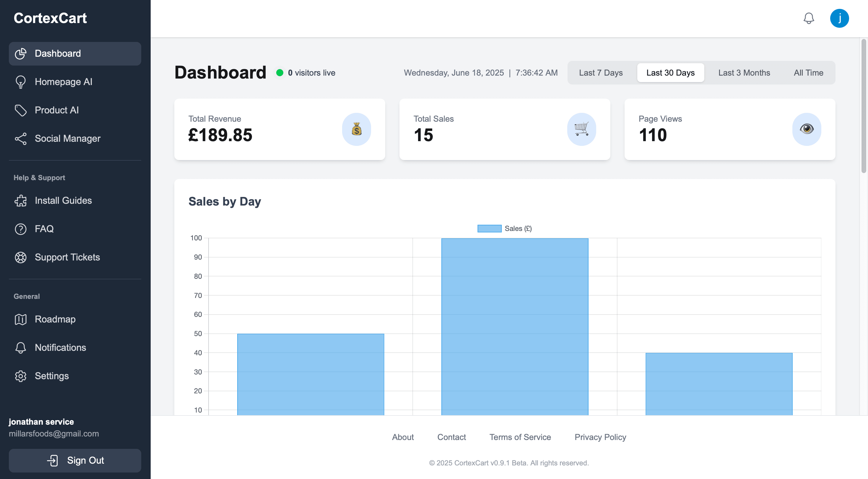Click the date 'Wednesday, June 18, 2025'
Viewport: 868px width, 479px height.
[454, 73]
